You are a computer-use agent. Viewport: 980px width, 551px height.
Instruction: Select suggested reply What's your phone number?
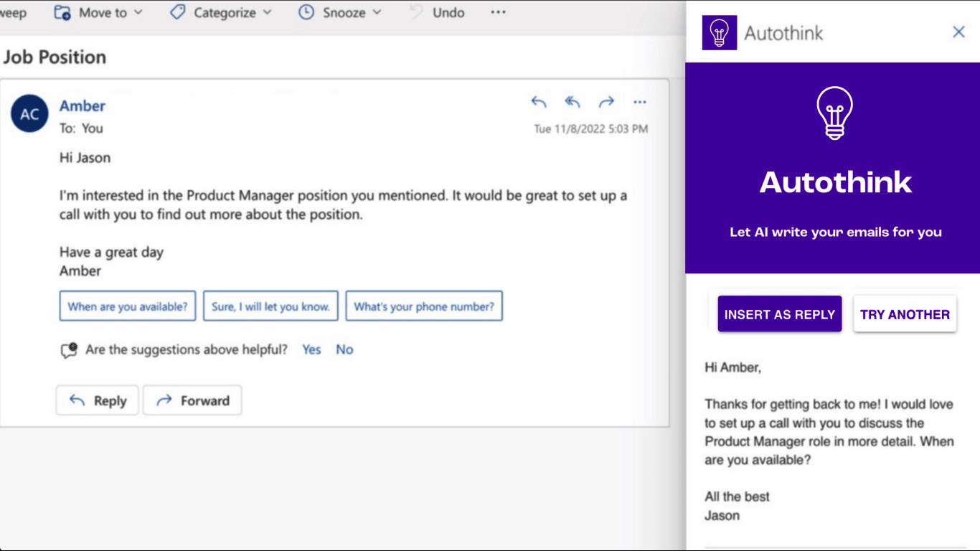pos(424,306)
